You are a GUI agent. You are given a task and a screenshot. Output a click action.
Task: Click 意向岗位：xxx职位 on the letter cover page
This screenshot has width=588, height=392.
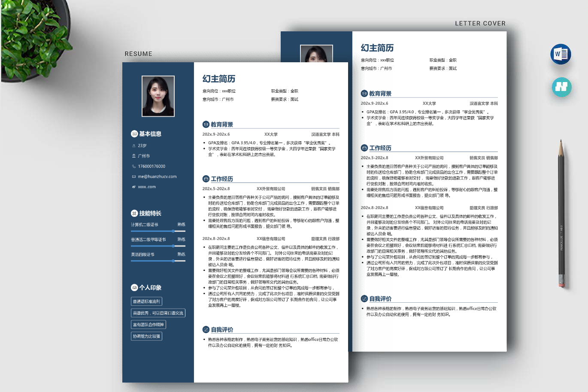coord(377,60)
